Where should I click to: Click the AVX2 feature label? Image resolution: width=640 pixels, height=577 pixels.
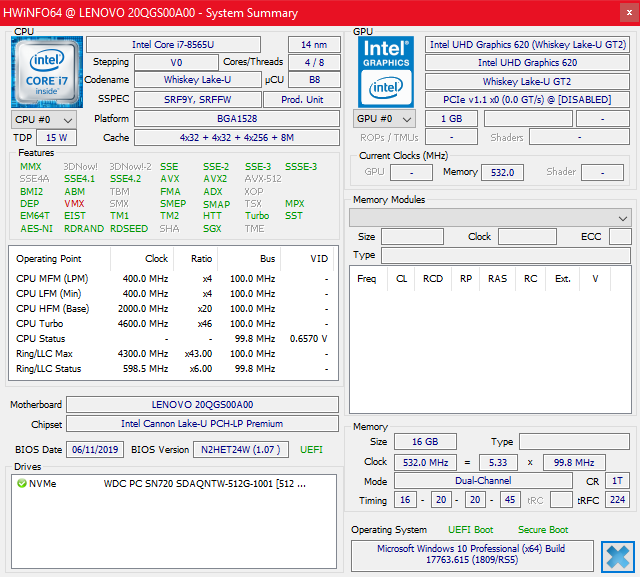click(x=215, y=179)
